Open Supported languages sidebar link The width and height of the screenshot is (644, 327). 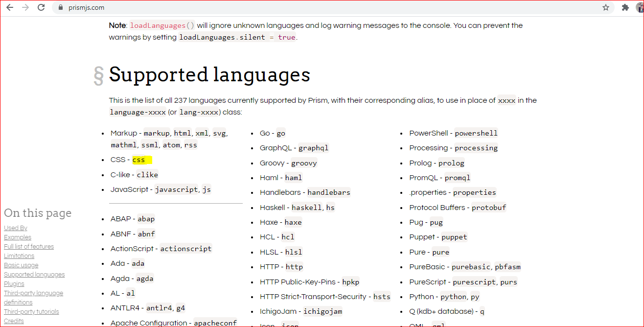point(34,275)
